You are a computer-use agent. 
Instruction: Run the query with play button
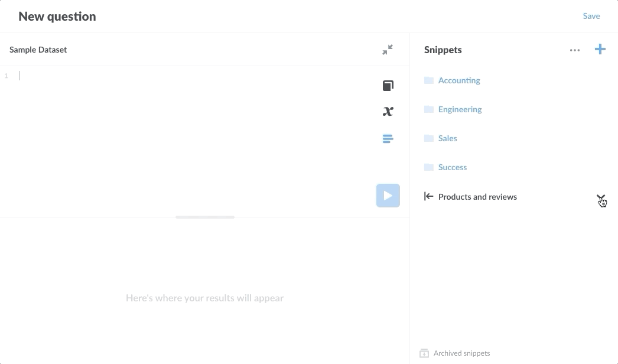tap(388, 196)
